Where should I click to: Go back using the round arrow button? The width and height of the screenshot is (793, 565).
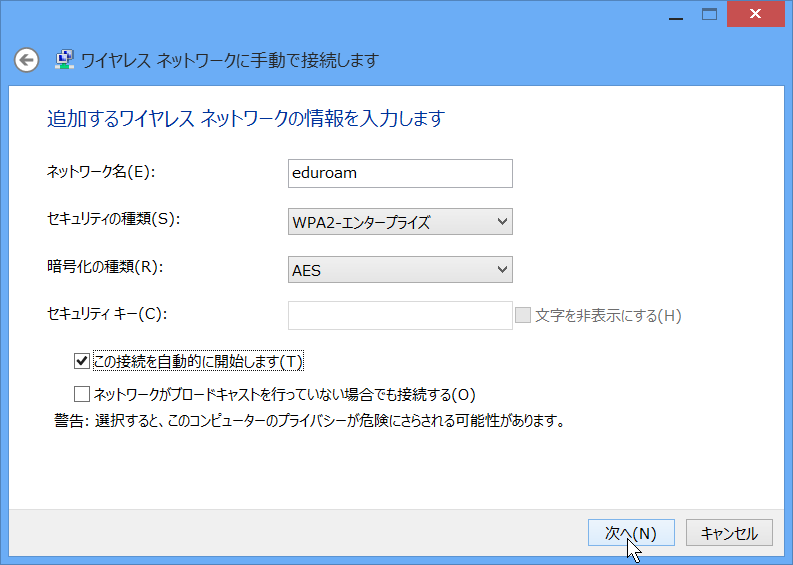pos(26,61)
